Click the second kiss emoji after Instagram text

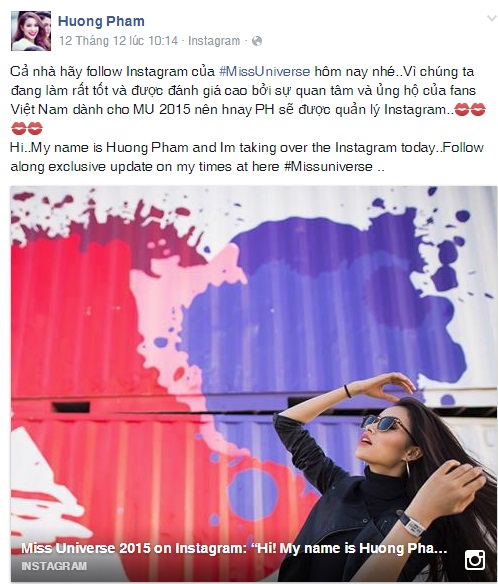pyautogui.click(x=478, y=110)
